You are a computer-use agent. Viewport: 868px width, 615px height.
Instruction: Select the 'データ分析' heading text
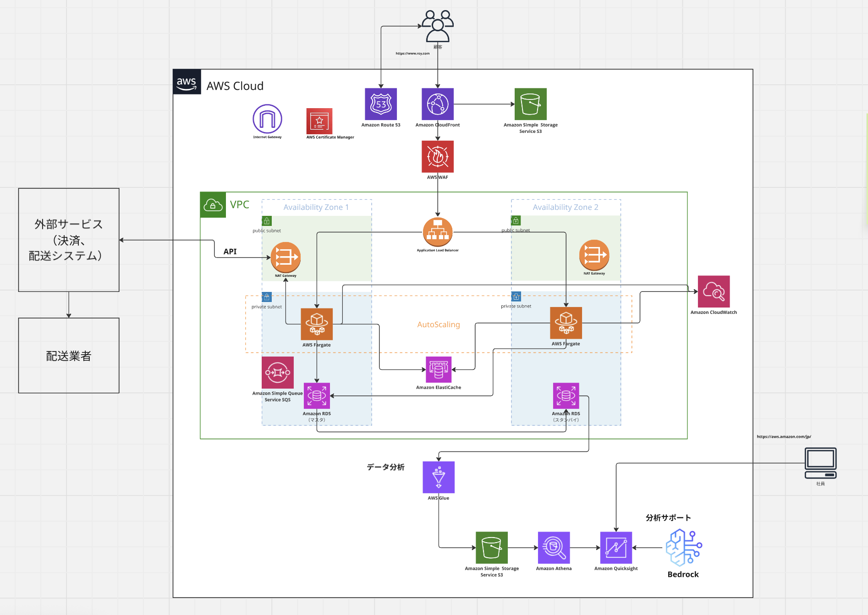385,467
